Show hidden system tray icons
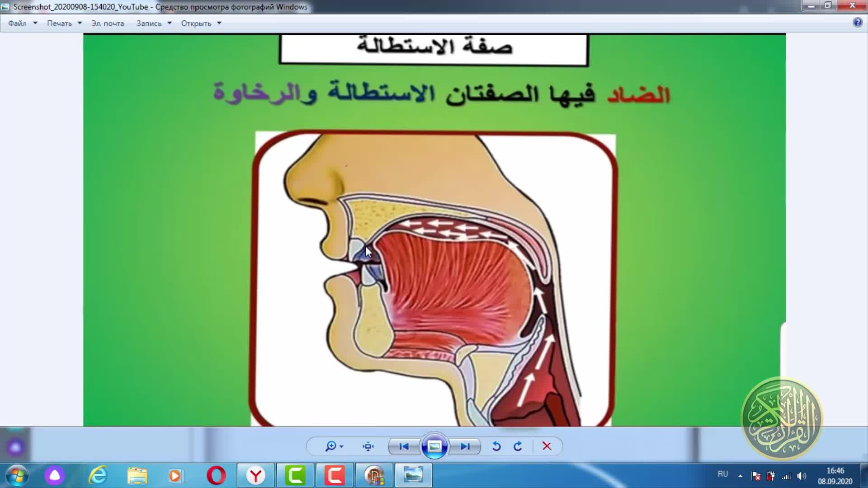The height and width of the screenshot is (488, 868). [740, 476]
